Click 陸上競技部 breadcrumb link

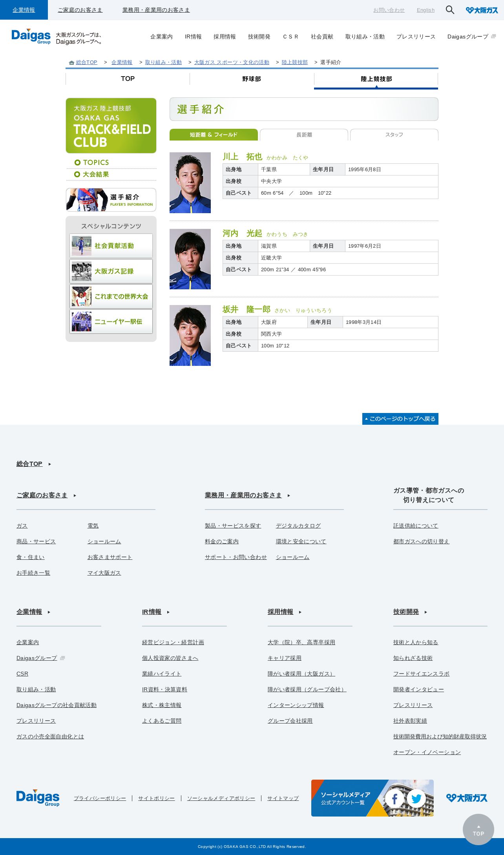295,62
